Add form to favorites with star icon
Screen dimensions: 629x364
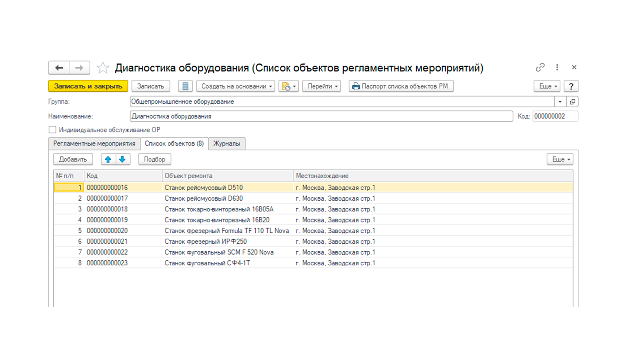click(x=103, y=68)
